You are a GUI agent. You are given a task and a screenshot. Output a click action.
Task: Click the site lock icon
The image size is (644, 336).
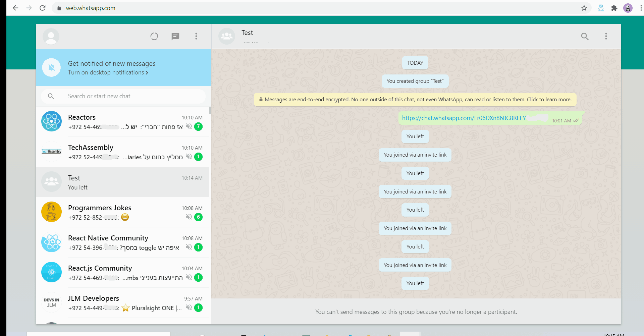(x=59, y=8)
